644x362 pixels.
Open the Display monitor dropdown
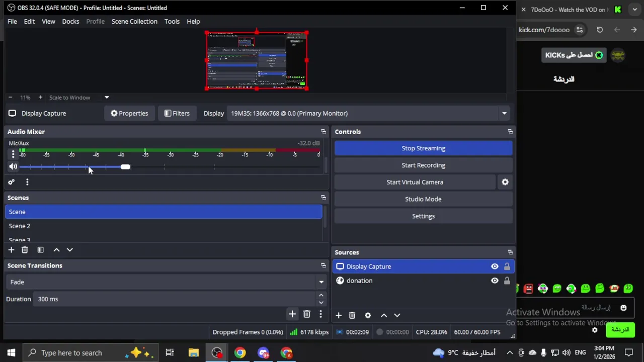504,113
